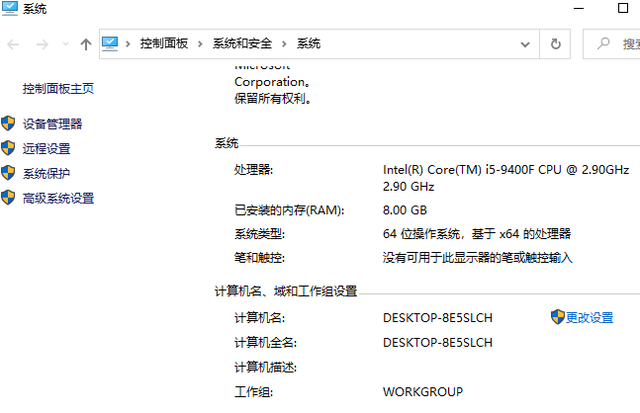
Task: Click the 系统 breadcrumb in address bar
Action: (x=309, y=44)
